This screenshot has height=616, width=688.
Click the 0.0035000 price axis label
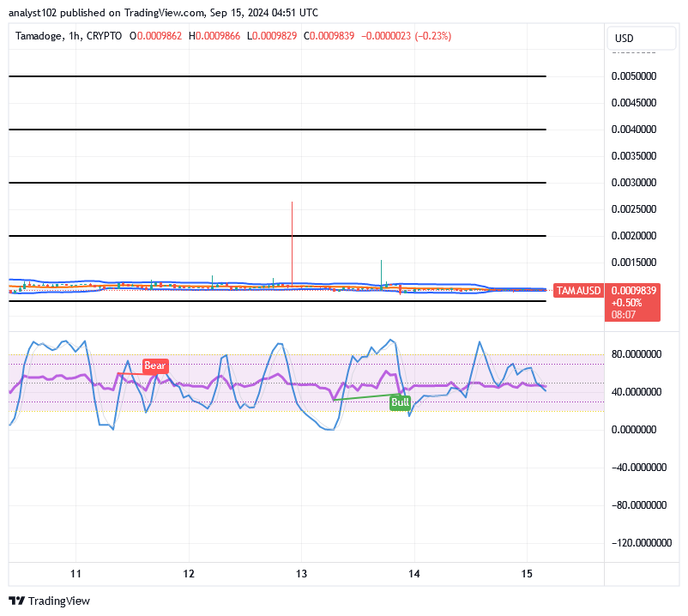tap(634, 156)
